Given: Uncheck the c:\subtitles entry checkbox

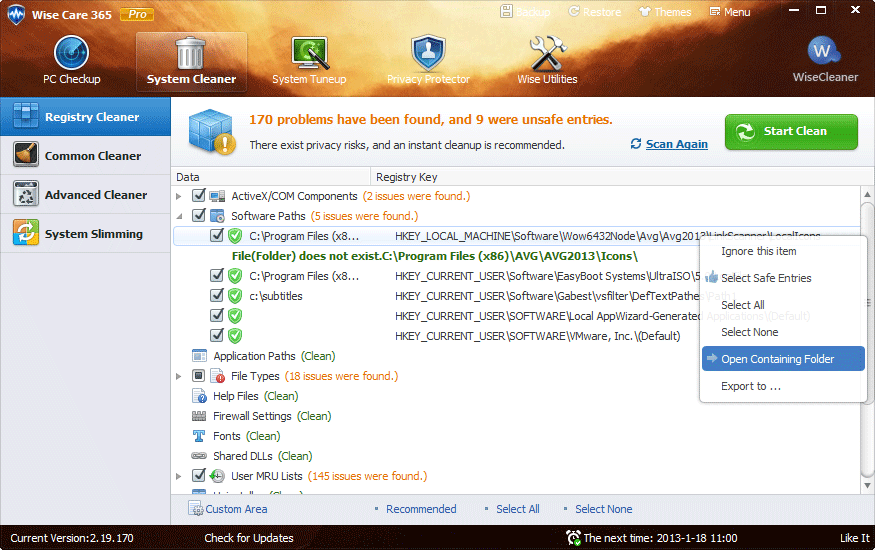Looking at the screenshot, I should click(x=217, y=296).
